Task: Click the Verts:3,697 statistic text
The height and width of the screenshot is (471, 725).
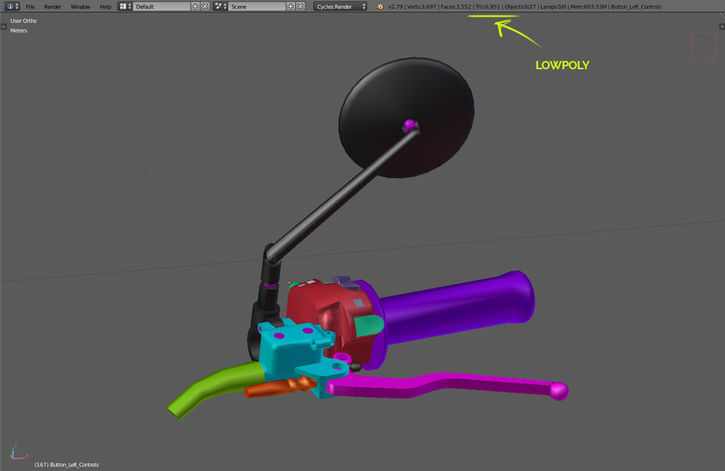Action: [x=422, y=6]
